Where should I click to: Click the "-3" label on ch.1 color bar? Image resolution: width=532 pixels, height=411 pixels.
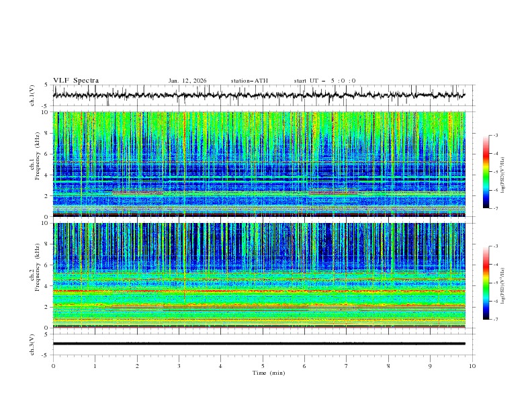(496, 135)
